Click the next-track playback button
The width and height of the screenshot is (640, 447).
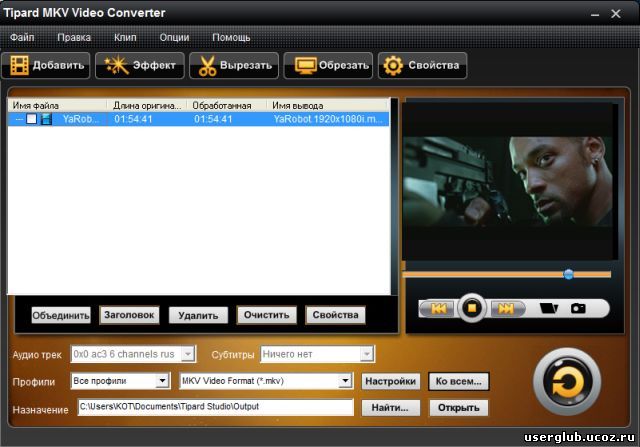pyautogui.click(x=507, y=309)
